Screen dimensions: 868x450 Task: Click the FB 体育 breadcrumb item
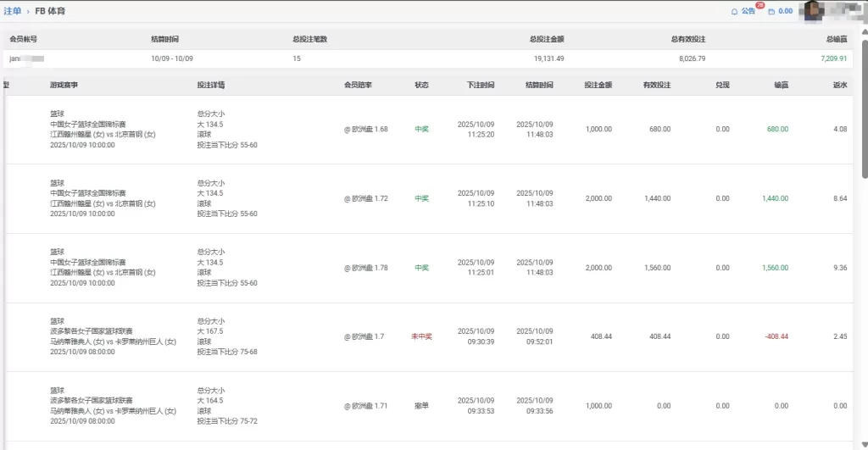click(50, 11)
